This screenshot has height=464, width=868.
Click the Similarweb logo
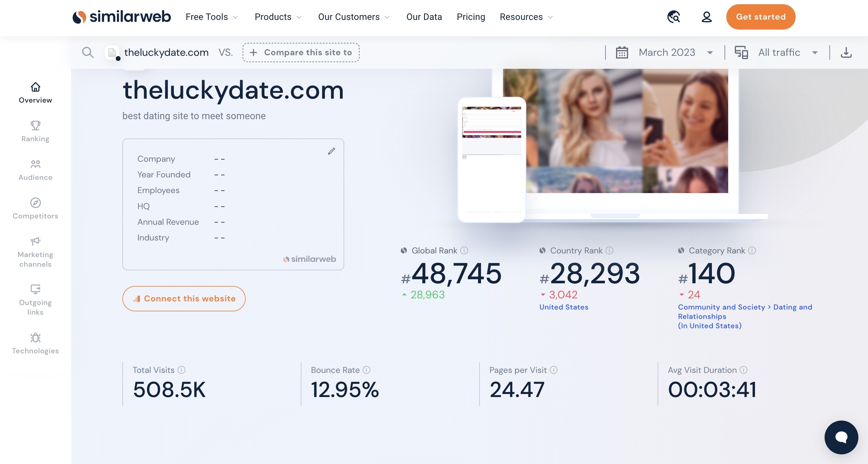coord(122,17)
